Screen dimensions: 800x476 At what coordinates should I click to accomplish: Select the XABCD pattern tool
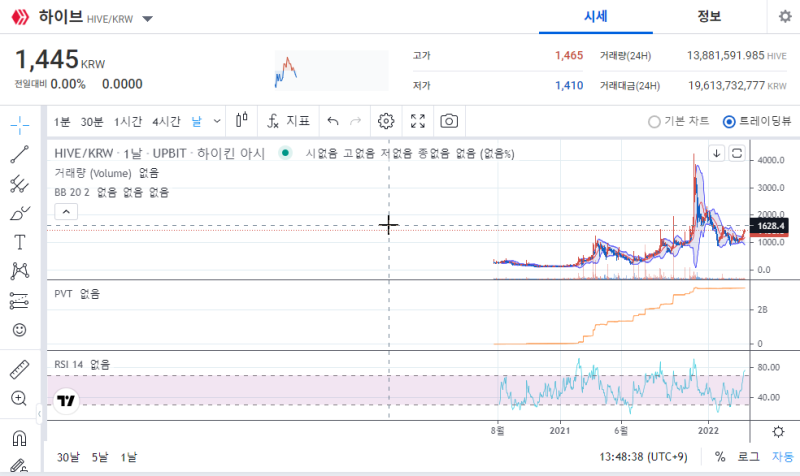click(20, 271)
